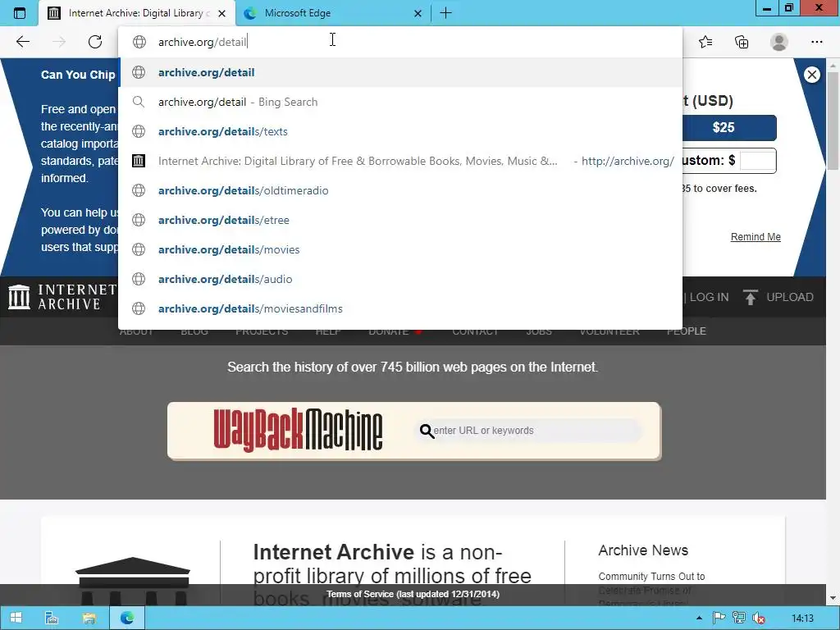
Task: Switch to the Internet Archive tab
Action: tap(137, 13)
